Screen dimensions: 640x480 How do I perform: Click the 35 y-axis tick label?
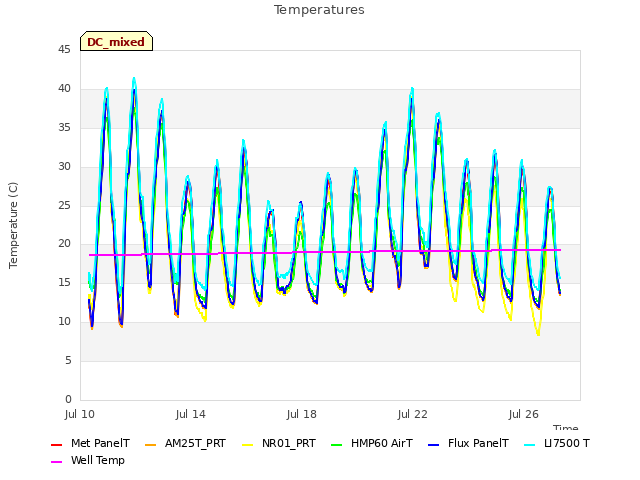click(x=64, y=128)
